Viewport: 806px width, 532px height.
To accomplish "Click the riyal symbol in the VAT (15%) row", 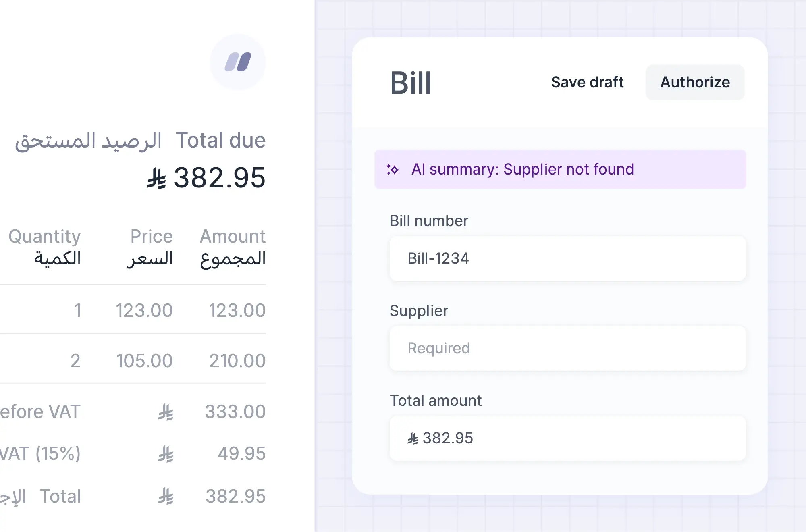I will click(166, 454).
